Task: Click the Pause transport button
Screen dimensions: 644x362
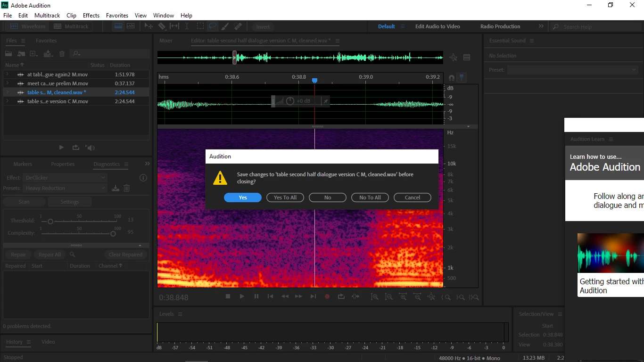Action: point(256,296)
